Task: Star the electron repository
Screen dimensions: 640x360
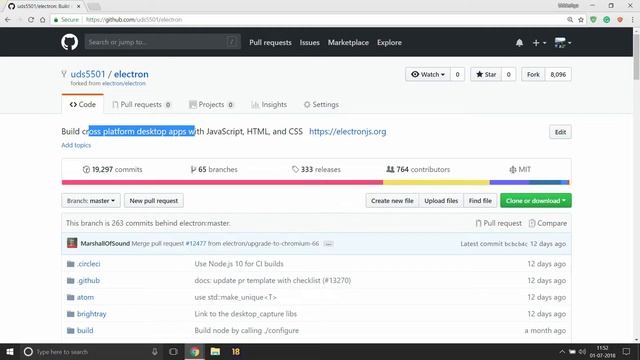Action: coord(486,74)
